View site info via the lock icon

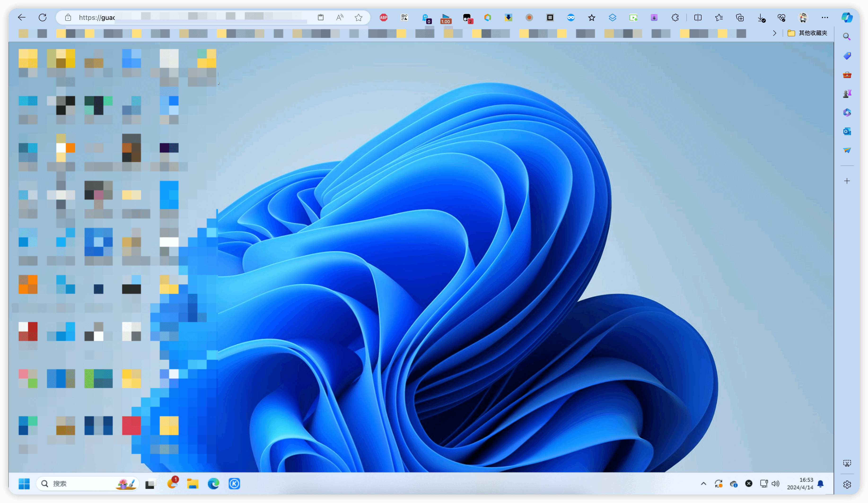pos(68,17)
